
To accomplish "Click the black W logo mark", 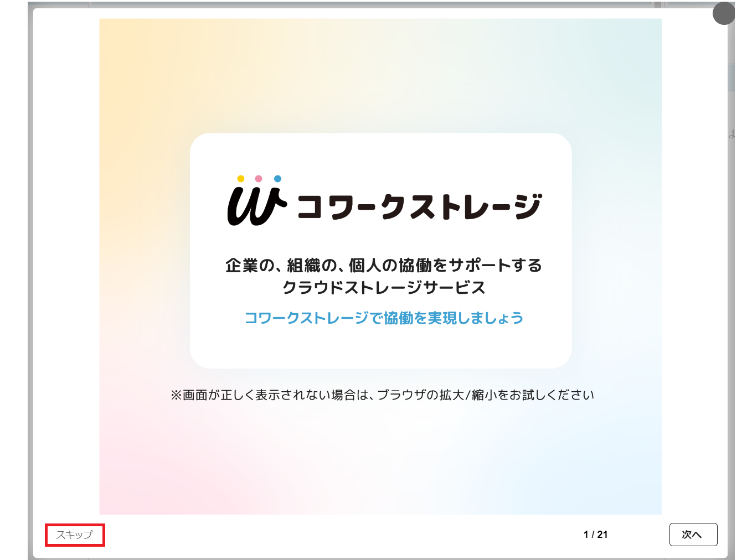I will coord(256,205).
